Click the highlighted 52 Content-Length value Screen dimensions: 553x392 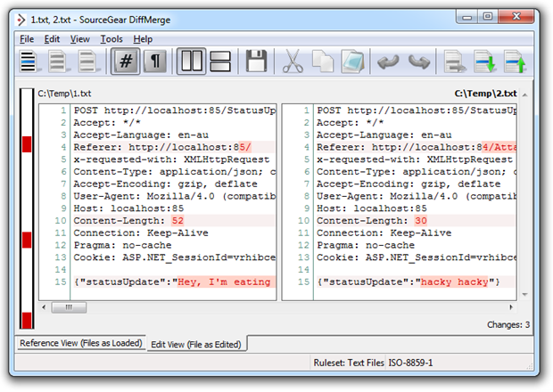tap(177, 221)
